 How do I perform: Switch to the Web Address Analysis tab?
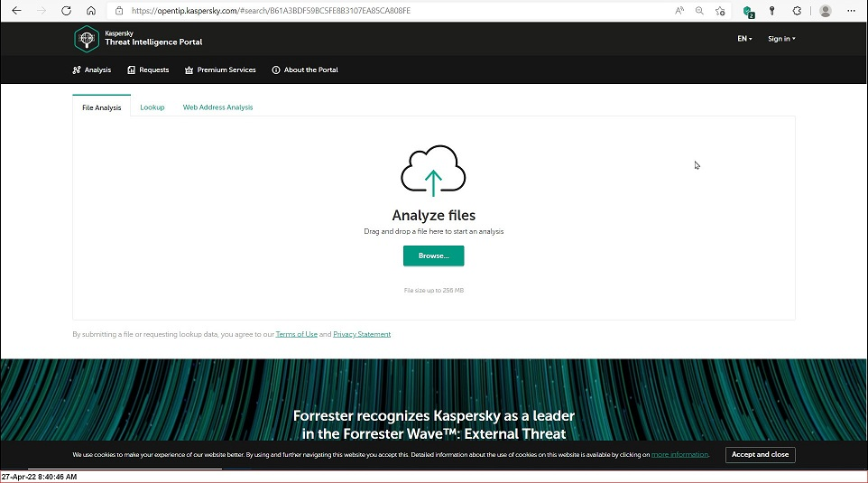217,107
